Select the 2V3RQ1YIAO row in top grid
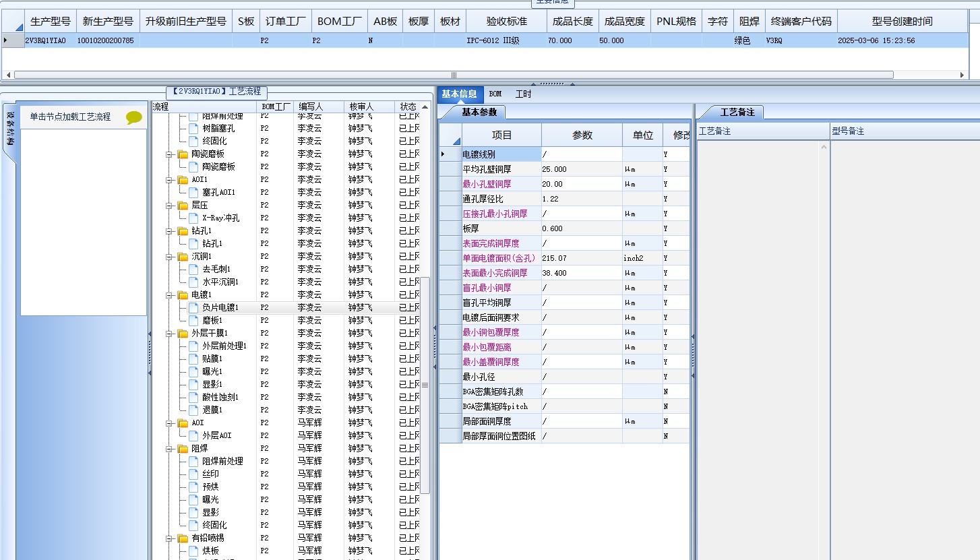This screenshot has width=980, height=560. 485,40
